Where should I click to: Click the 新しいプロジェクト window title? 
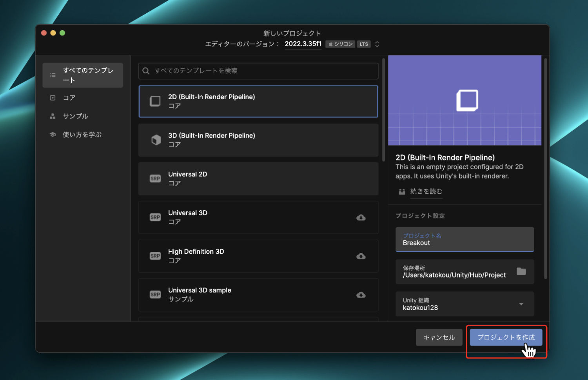pyautogui.click(x=292, y=33)
